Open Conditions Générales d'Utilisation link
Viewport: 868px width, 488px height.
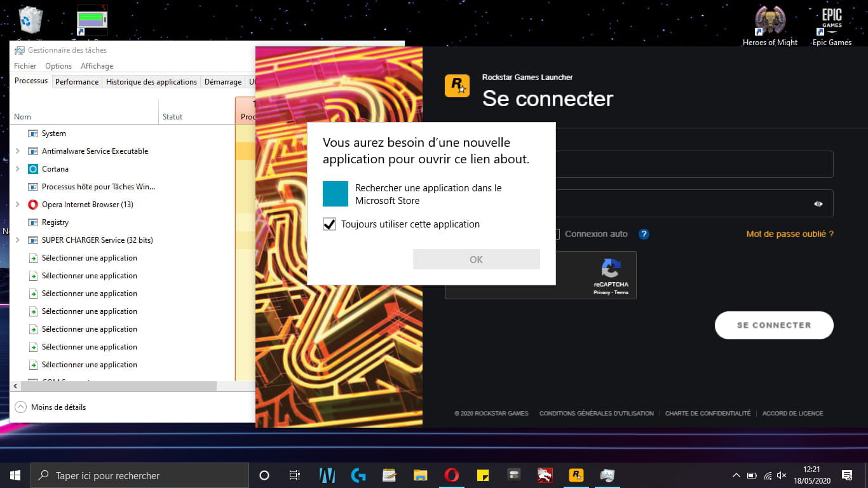[x=597, y=414]
